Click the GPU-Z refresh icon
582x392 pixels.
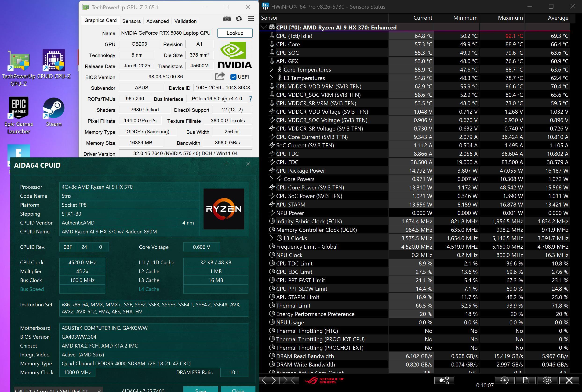pos(239,19)
